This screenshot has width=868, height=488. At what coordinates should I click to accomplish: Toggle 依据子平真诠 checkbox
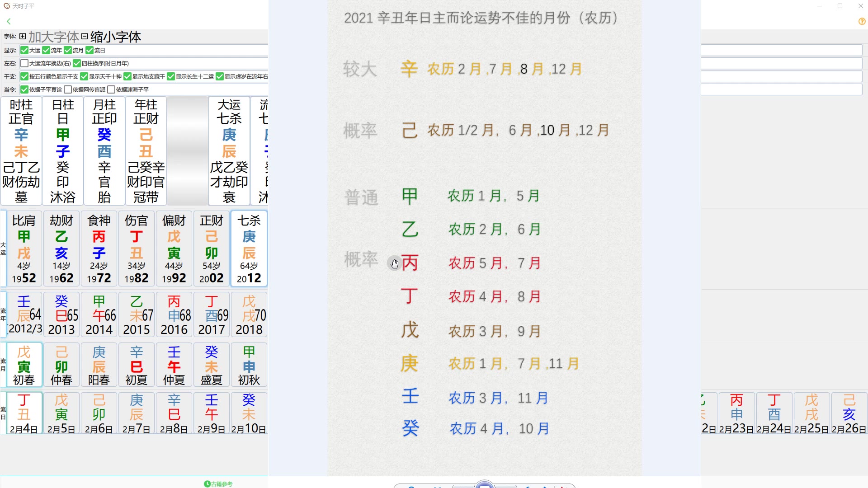(24, 89)
